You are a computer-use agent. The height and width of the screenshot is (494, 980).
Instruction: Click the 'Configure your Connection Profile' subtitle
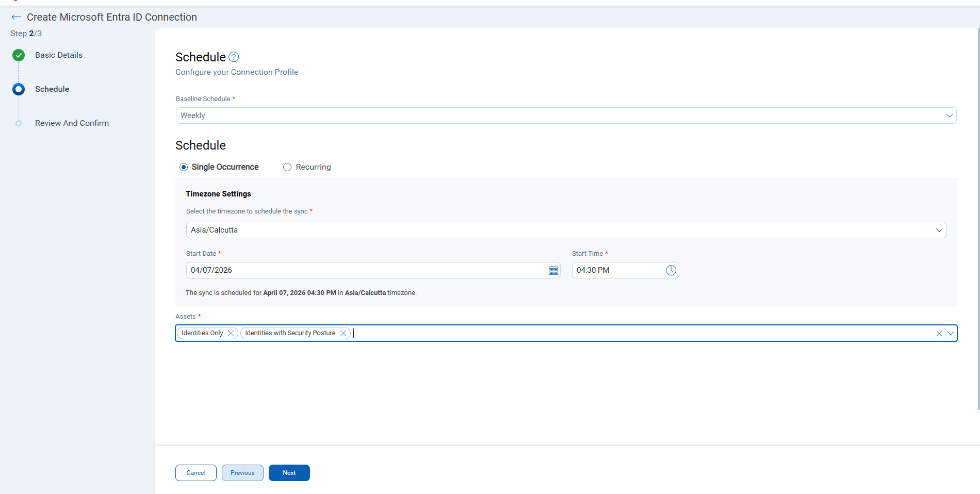pos(237,72)
